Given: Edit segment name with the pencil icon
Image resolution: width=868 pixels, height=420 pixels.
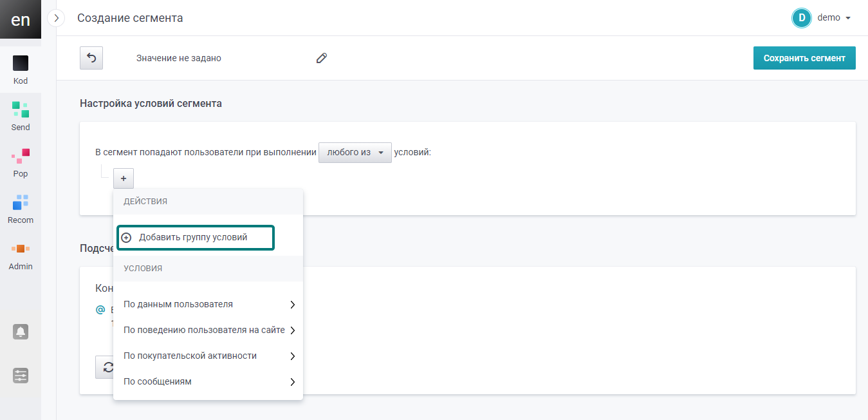Looking at the screenshot, I should pyautogui.click(x=322, y=58).
